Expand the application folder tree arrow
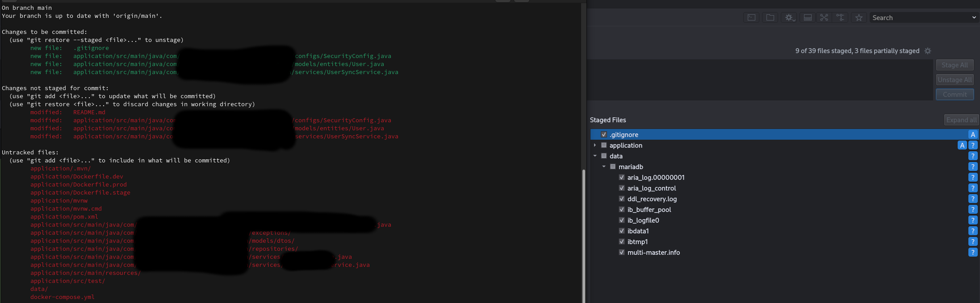 point(595,145)
